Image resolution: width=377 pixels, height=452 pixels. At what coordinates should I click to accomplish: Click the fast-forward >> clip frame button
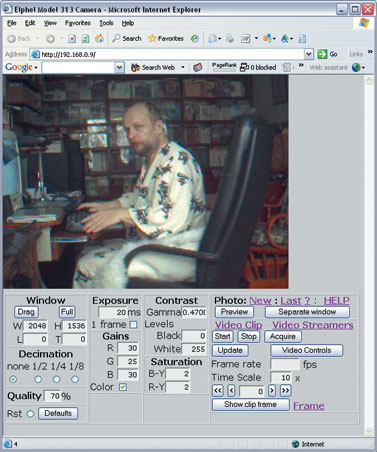coord(285,391)
